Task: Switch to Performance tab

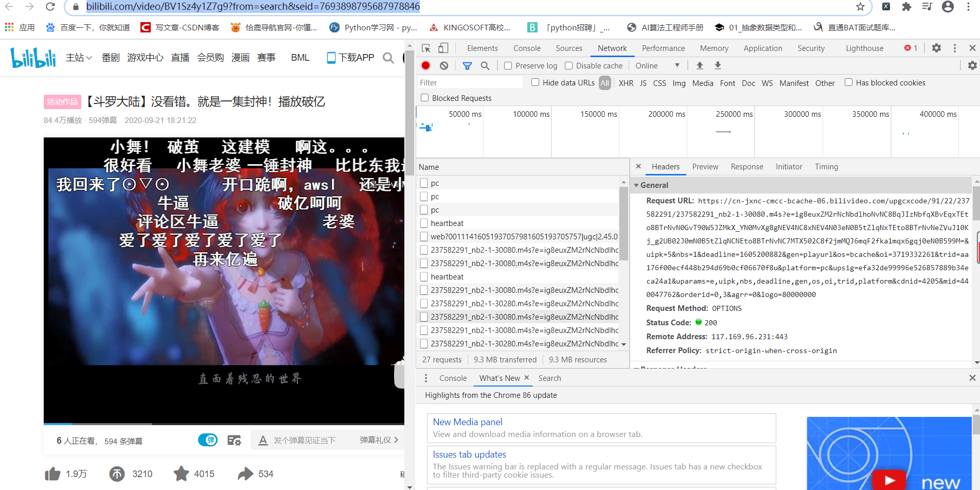Action: click(663, 48)
